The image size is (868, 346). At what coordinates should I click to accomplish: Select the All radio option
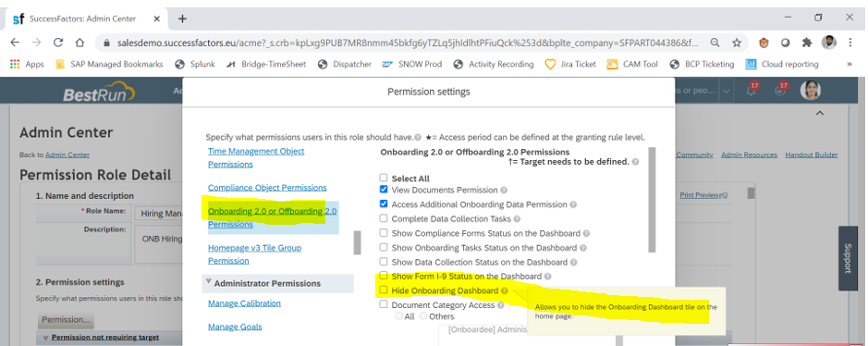click(398, 316)
